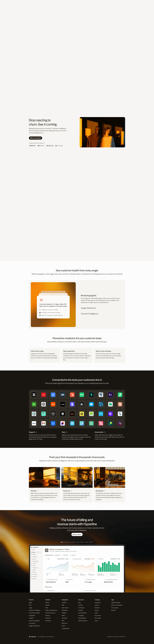Screen dimensions: 154x644
Task: Open the Talk to sales footer link
Action: [98, 618]
